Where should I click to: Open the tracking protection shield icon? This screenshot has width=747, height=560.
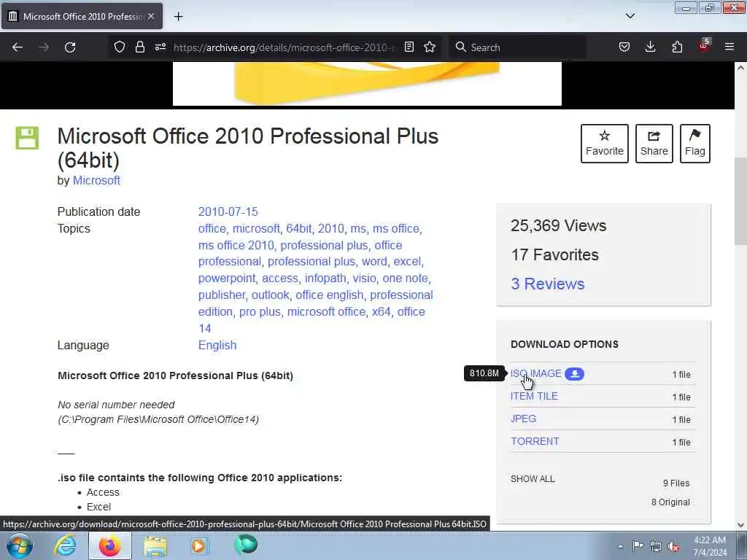[x=120, y=47]
